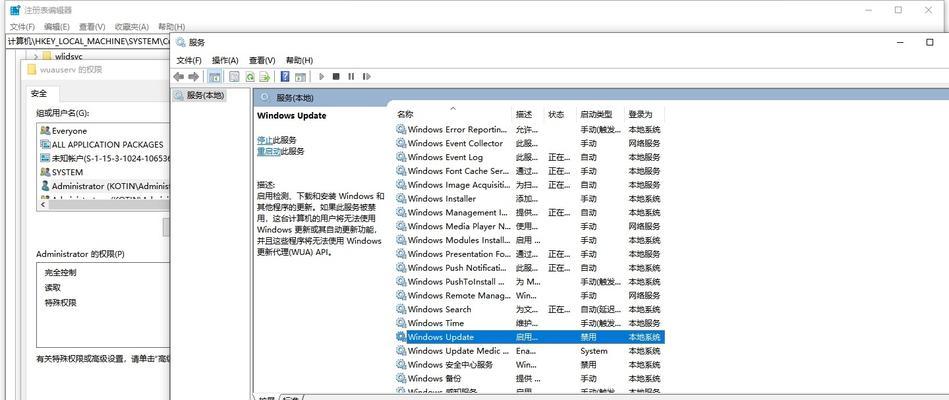Select 完全控制 permission entry
949x400 pixels.
click(61, 273)
